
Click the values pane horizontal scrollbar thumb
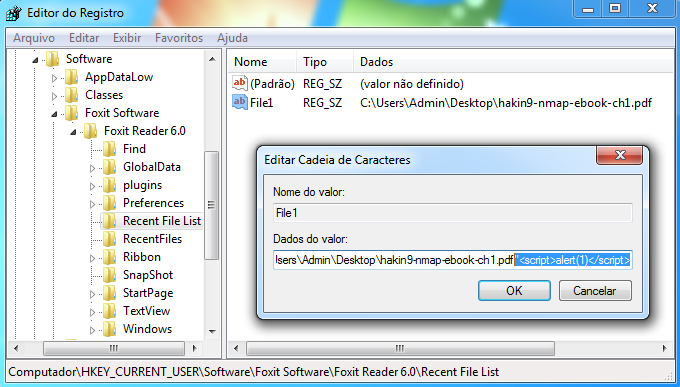point(400,348)
